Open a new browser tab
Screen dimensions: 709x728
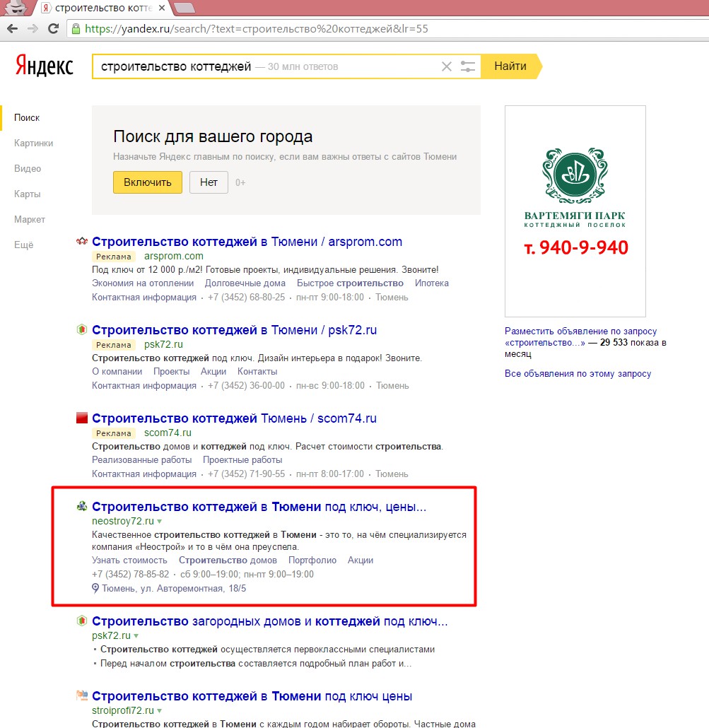point(184,8)
